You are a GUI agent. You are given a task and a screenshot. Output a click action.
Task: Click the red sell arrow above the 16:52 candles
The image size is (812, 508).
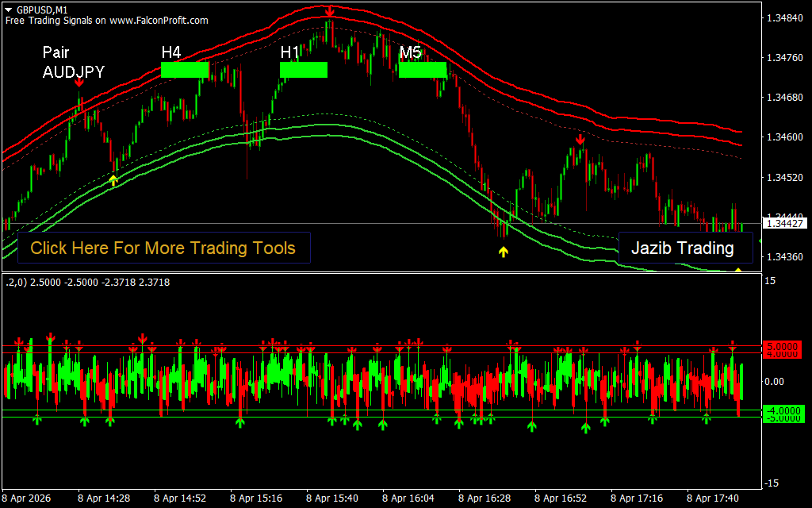tap(580, 140)
